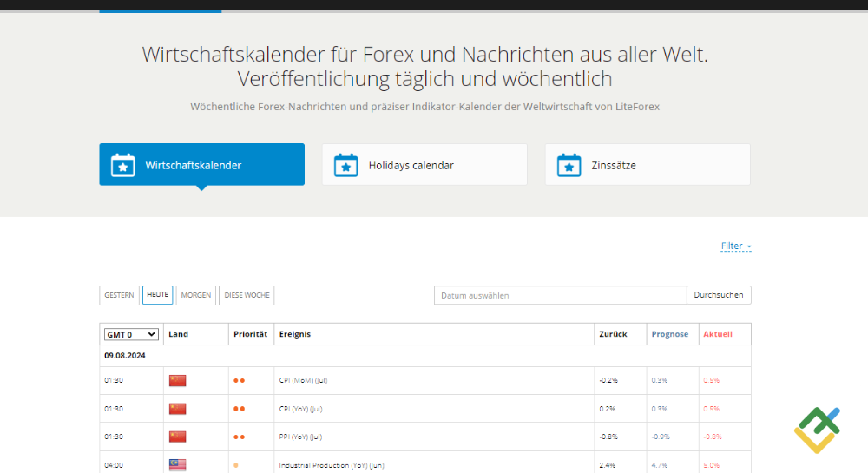
Task: Click the Zinssätze calendar icon
Action: coord(569,165)
